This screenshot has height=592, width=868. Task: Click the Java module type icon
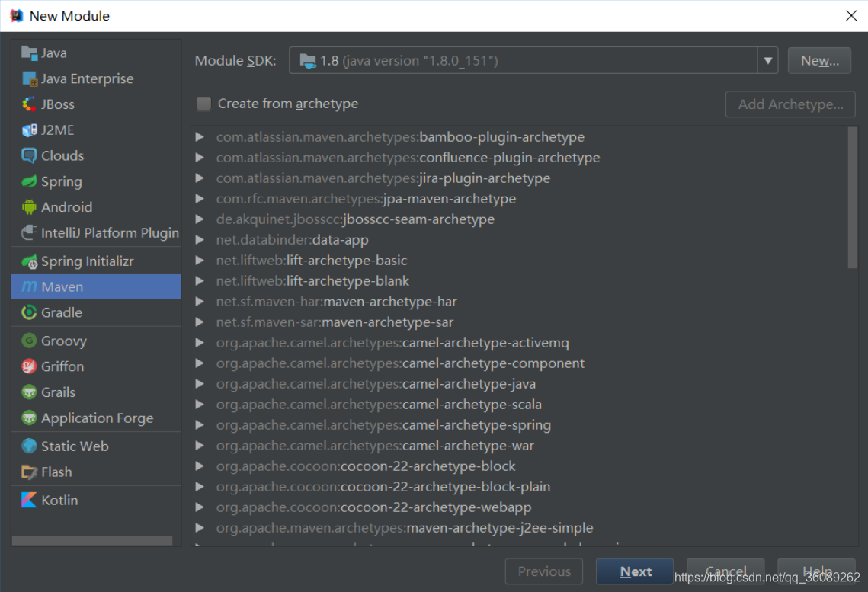coord(29,53)
